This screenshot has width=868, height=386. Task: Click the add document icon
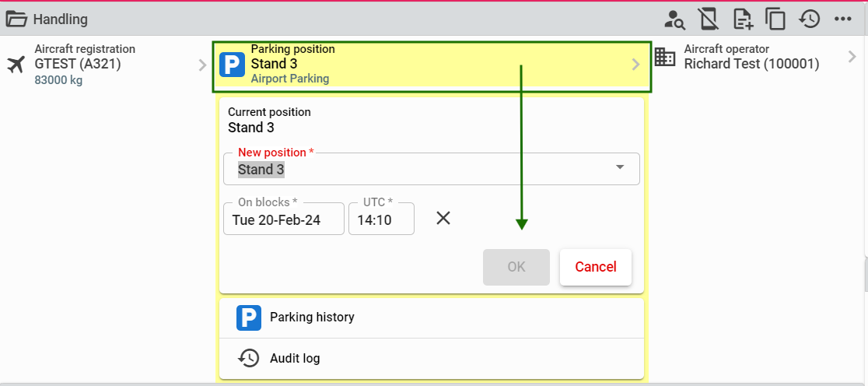(743, 19)
